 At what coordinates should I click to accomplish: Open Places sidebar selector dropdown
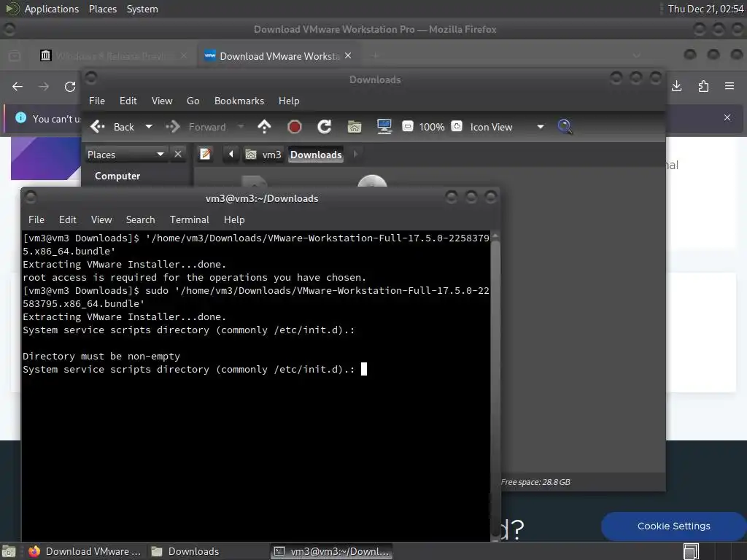125,155
